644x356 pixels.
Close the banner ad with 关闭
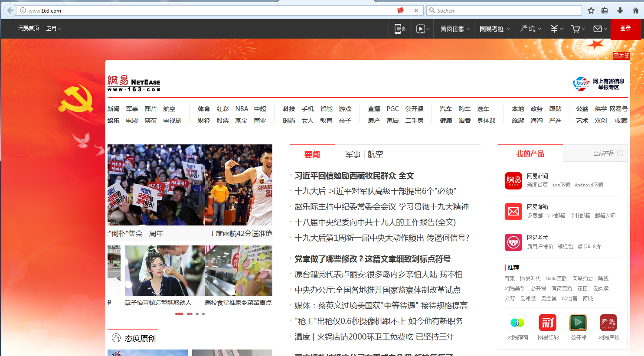coord(621,56)
